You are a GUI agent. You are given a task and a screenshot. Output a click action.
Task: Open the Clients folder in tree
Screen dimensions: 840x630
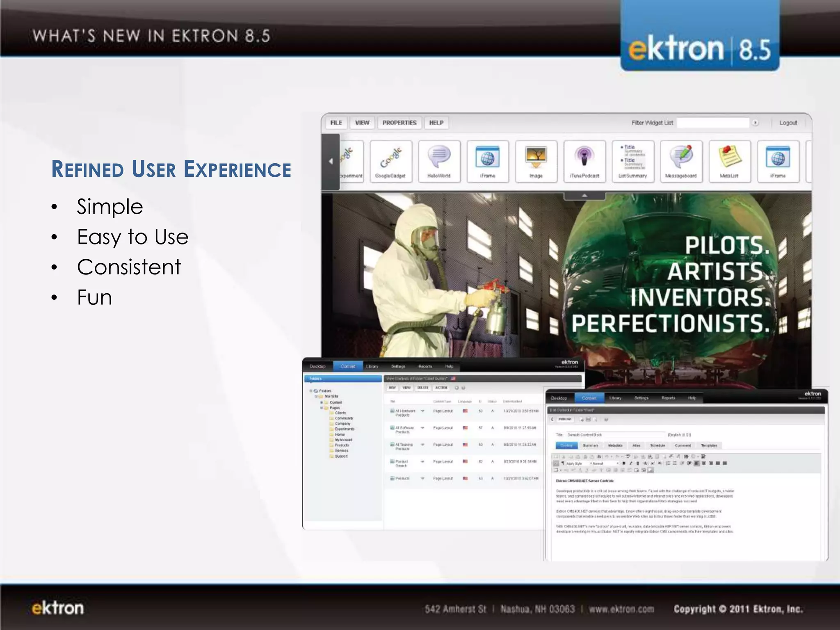340,413
